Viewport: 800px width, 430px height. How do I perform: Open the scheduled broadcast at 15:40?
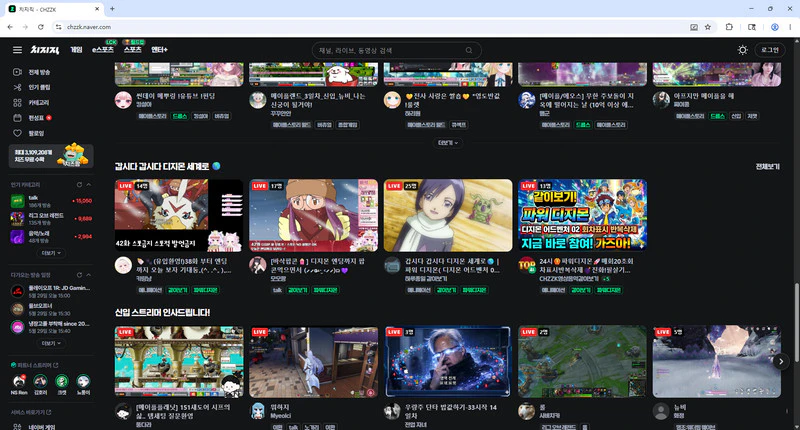tap(51, 327)
